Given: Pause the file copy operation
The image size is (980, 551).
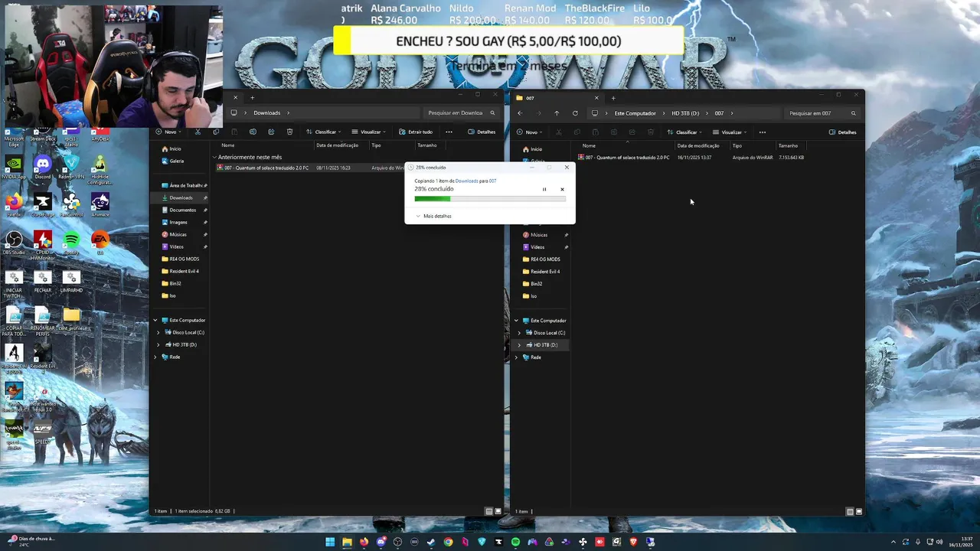Looking at the screenshot, I should point(544,189).
